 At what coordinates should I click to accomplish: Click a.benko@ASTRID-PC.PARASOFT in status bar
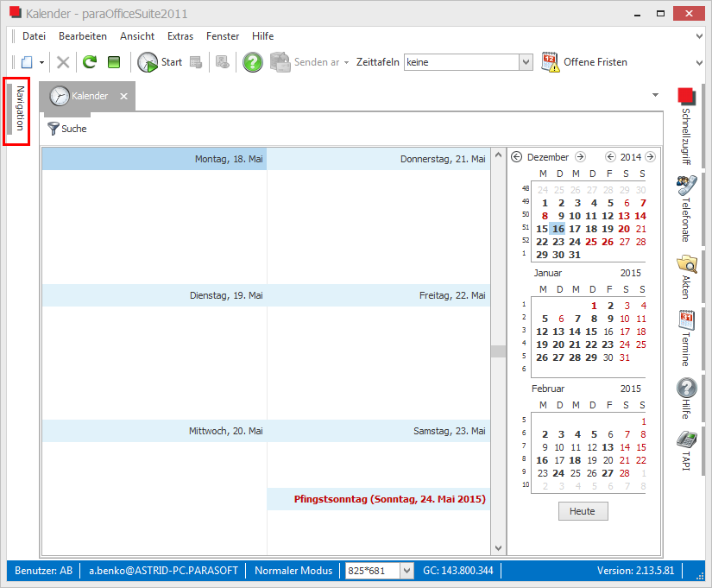(163, 570)
